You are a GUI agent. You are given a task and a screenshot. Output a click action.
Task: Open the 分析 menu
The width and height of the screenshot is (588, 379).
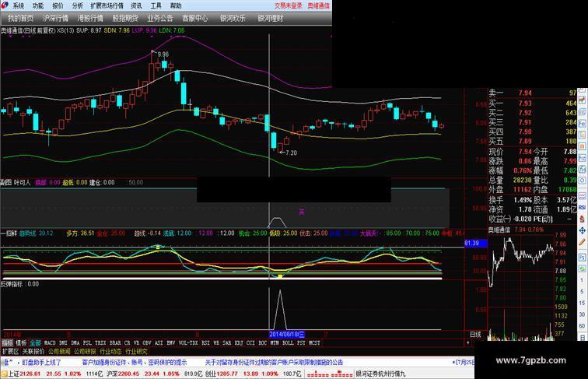(78, 5)
